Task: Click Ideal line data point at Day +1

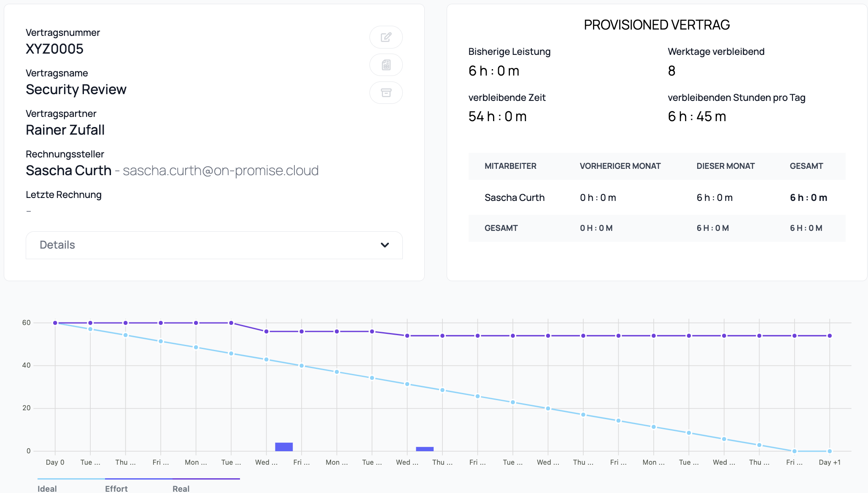Action: coord(830,451)
